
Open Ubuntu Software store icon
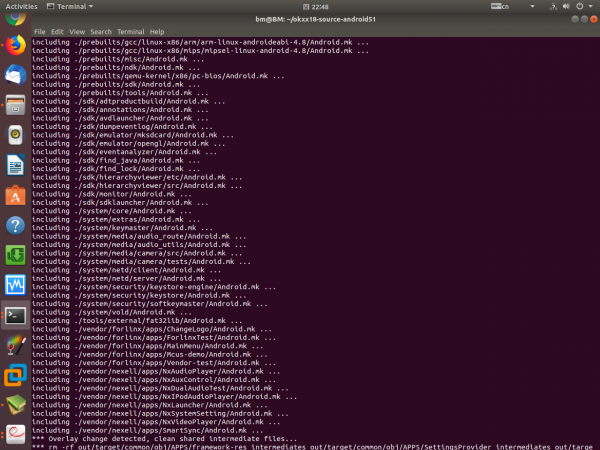(15, 194)
